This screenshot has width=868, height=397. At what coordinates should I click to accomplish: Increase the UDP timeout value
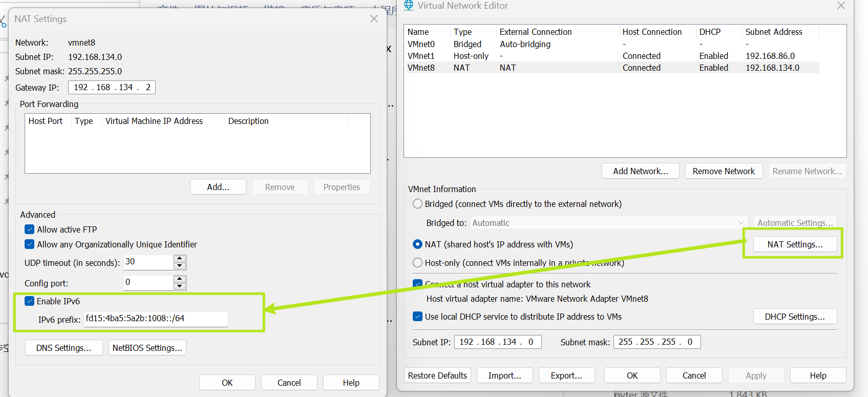point(180,259)
